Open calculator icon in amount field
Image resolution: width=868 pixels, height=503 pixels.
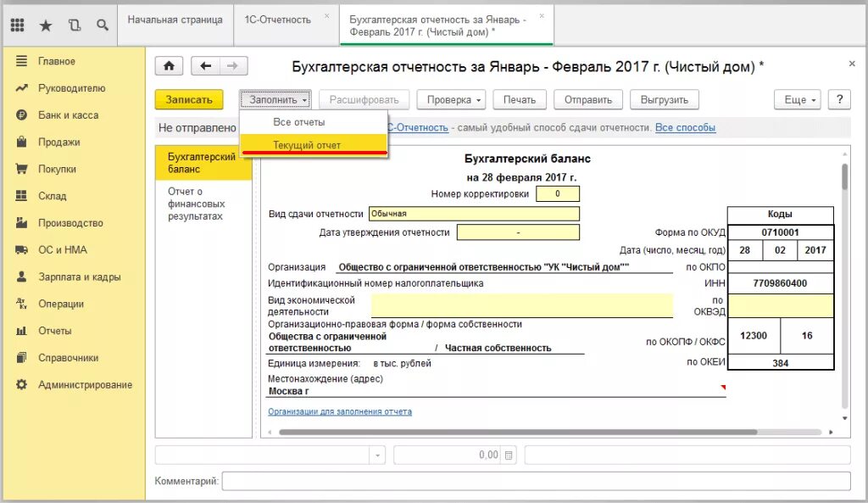tap(509, 455)
